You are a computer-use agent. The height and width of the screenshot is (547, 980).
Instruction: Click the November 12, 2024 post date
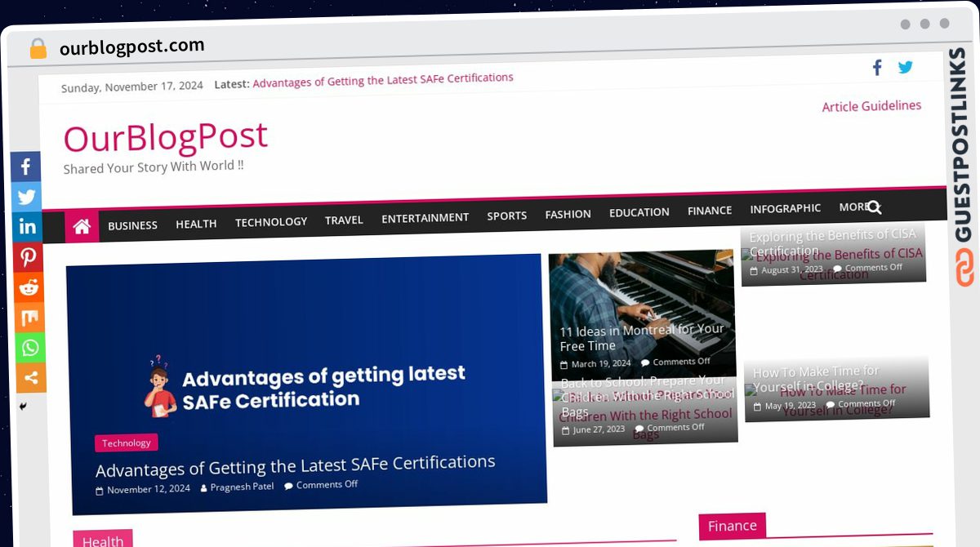coord(148,489)
